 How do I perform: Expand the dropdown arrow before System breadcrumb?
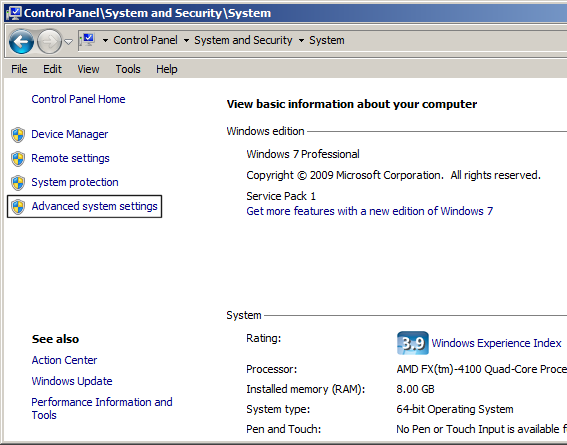pyautogui.click(x=301, y=40)
